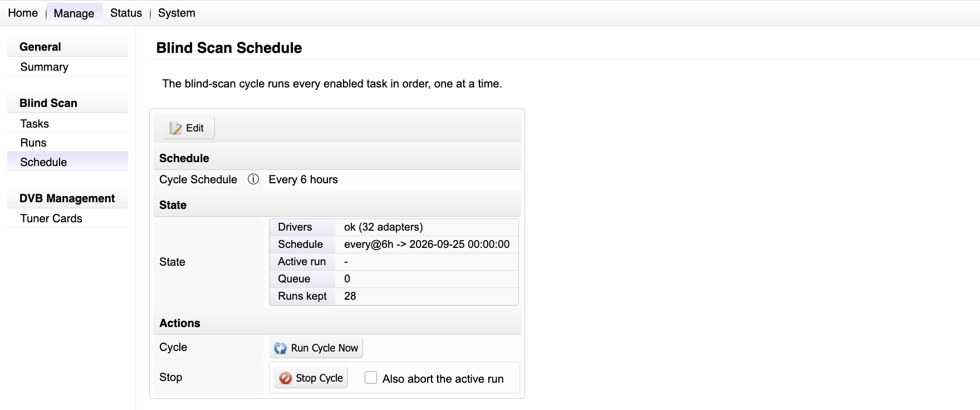Open the Home menu
The width and height of the screenshot is (980, 410).
[x=23, y=13]
